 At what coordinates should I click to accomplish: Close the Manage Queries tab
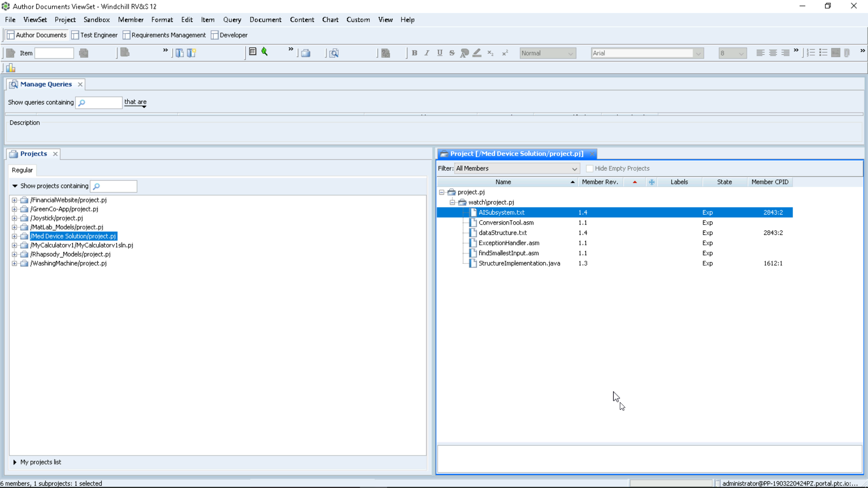pyautogui.click(x=80, y=84)
